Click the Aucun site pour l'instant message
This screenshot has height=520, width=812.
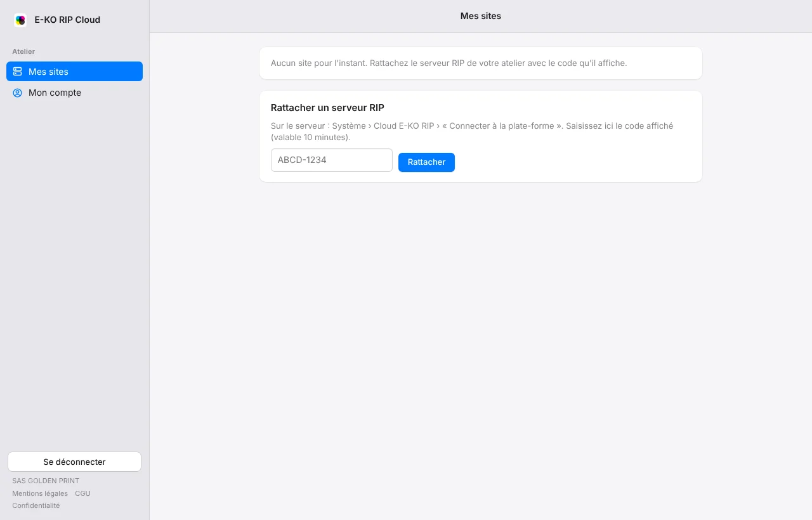pos(449,63)
